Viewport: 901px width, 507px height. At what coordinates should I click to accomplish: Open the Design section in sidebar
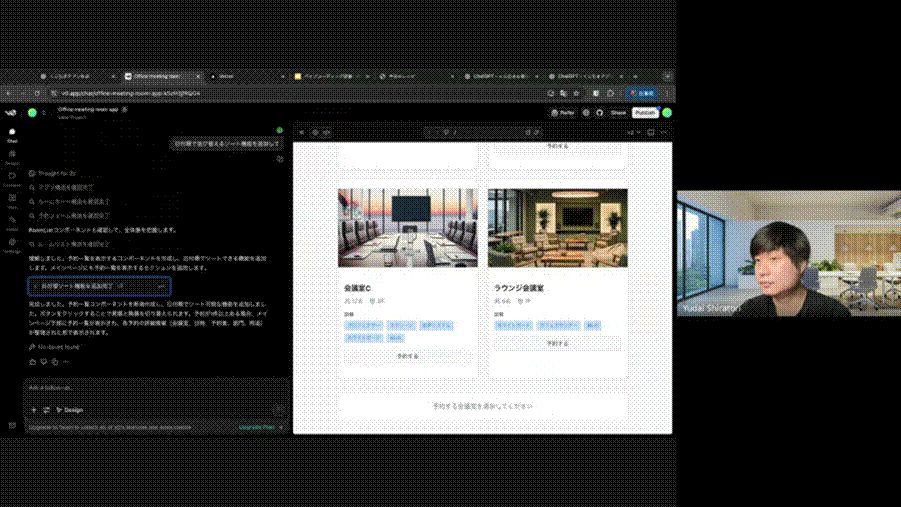pos(12,157)
